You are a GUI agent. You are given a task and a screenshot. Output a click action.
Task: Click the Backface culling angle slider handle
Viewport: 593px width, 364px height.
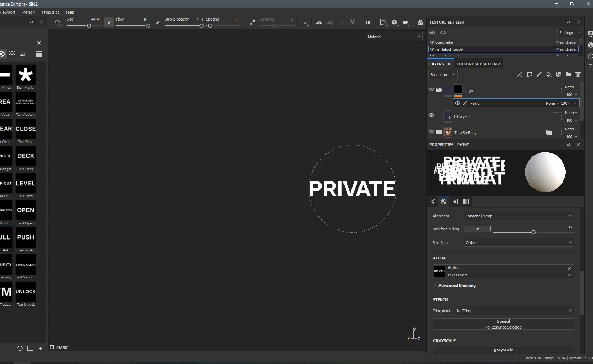coord(533,232)
